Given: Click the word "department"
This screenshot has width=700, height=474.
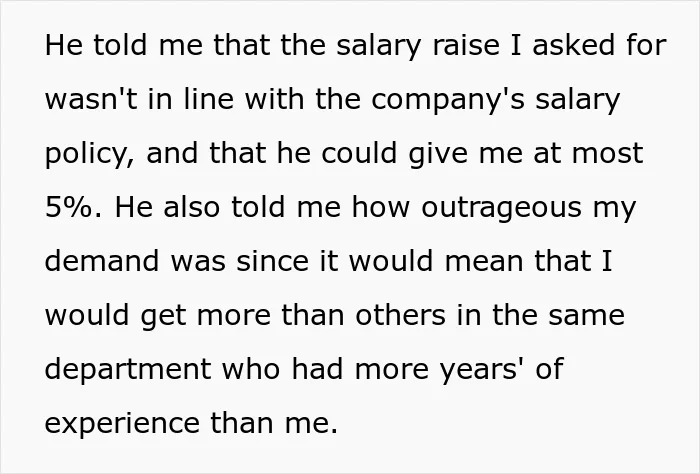Looking at the screenshot, I should point(128,370).
